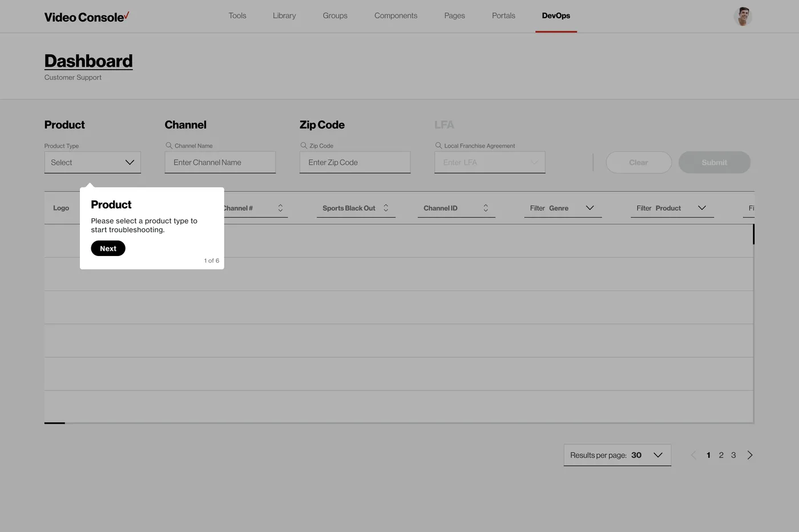Go to results page 3
799x532 pixels.
click(733, 455)
